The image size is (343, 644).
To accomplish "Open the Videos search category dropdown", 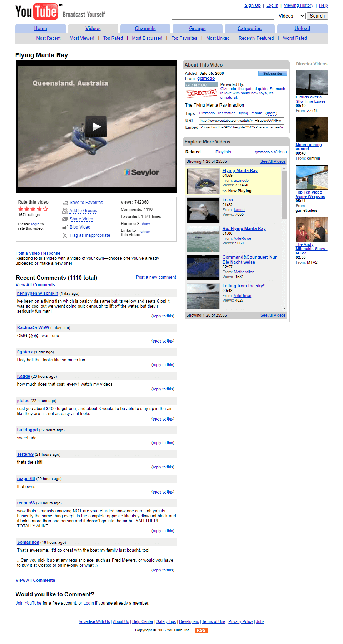I will tap(291, 16).
